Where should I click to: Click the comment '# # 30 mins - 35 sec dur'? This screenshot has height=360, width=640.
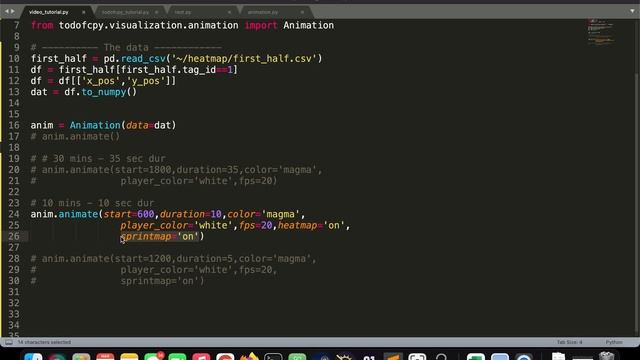98,158
